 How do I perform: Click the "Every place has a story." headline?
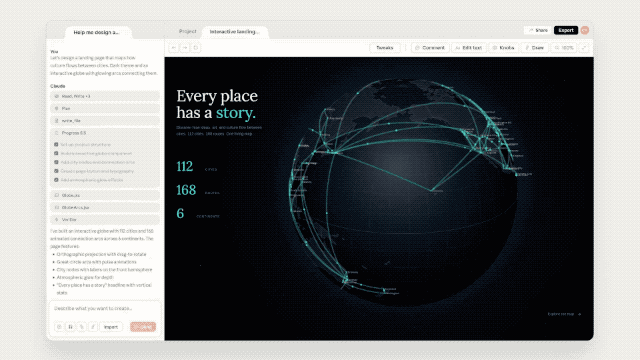[217, 104]
